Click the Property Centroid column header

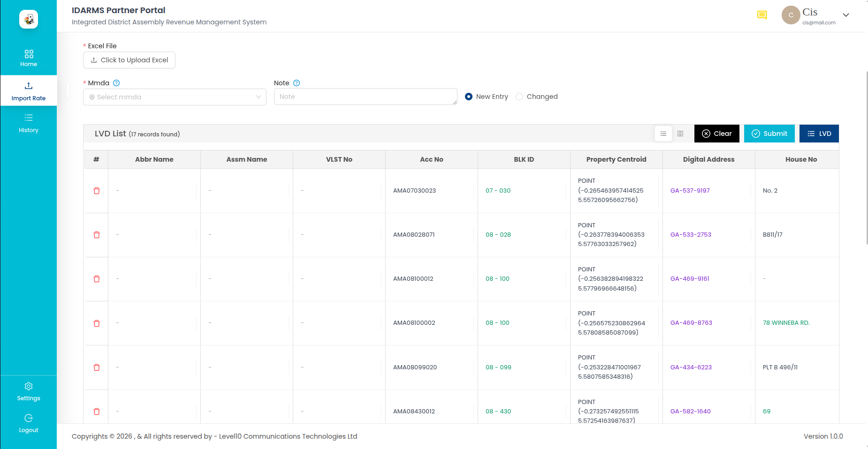click(x=616, y=159)
